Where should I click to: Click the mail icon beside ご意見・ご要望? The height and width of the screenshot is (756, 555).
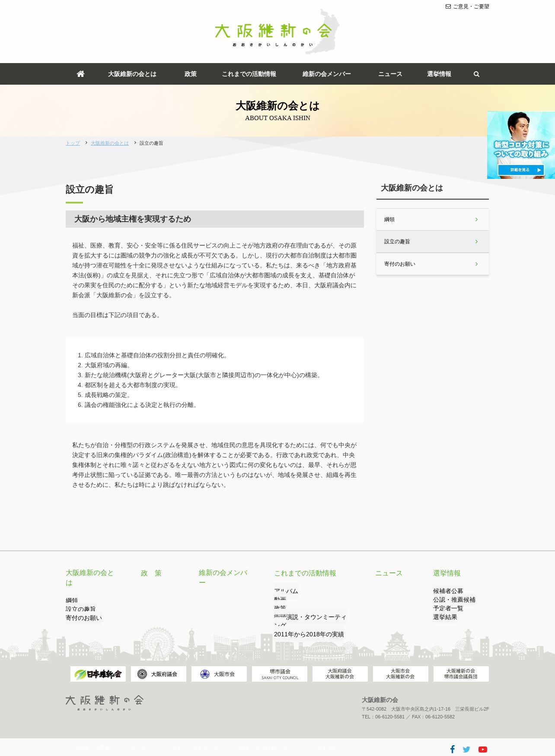coord(448,6)
